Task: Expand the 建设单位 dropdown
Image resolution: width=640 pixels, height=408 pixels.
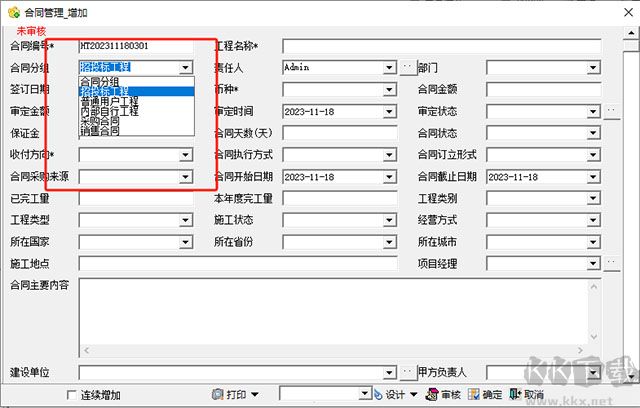Action: pyautogui.click(x=390, y=373)
